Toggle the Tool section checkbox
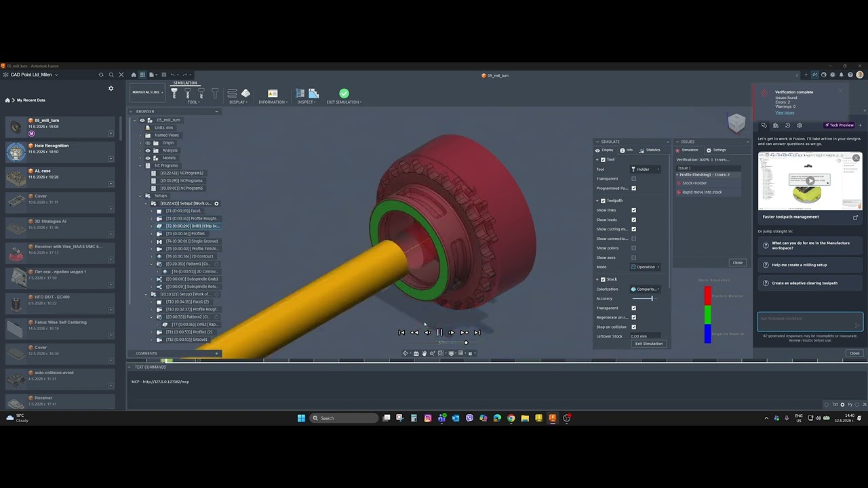This screenshot has width=868, height=488. click(603, 160)
